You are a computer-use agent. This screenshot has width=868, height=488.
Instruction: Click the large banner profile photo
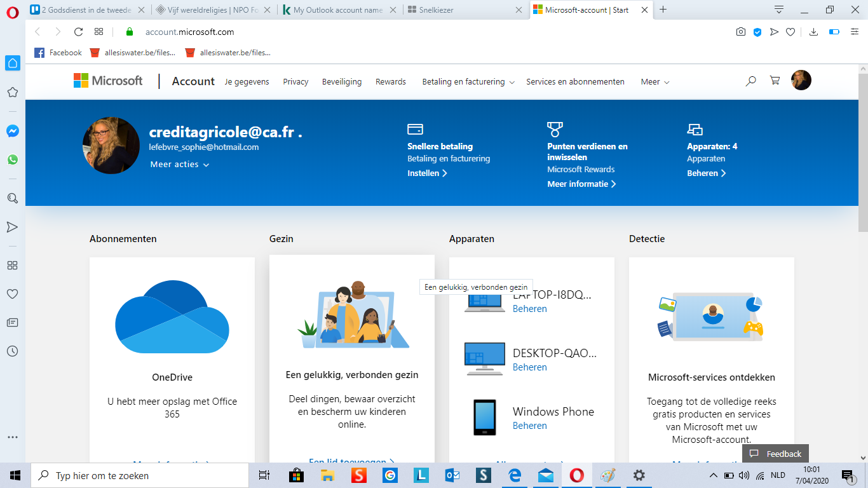[x=111, y=146]
